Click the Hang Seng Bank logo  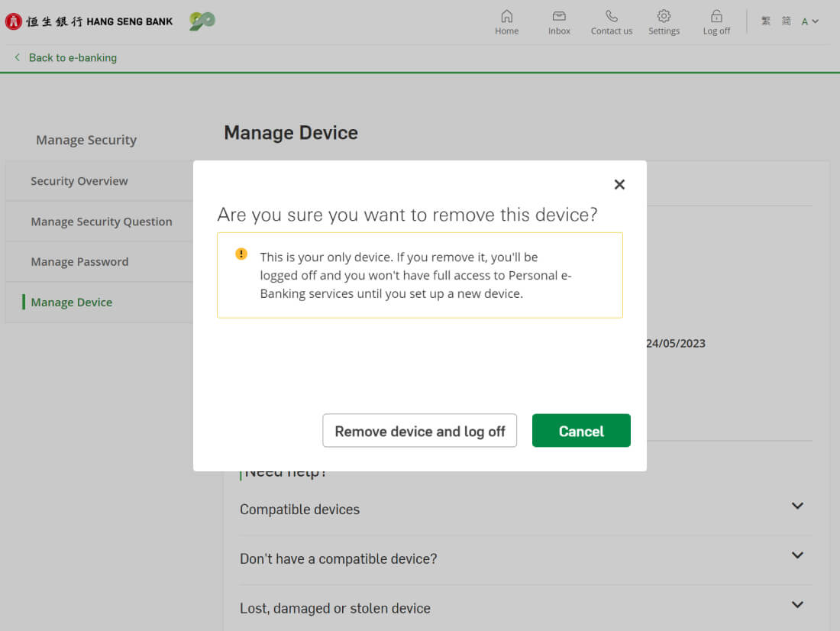coord(89,21)
